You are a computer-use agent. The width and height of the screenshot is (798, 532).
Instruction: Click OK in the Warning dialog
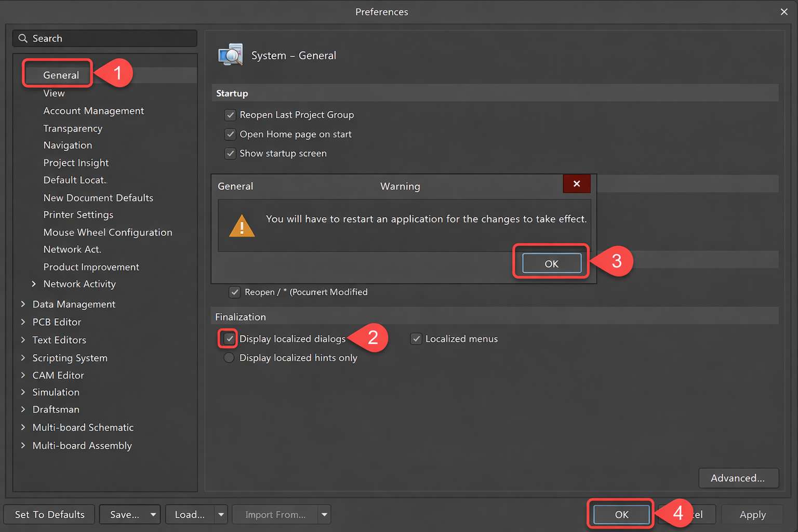[552, 263]
